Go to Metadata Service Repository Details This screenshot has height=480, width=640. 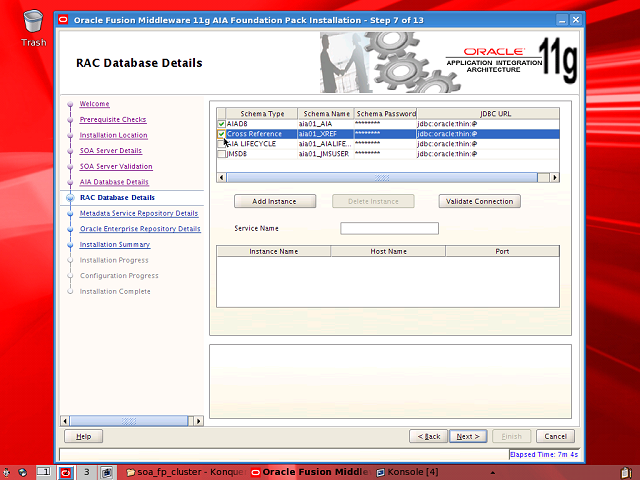click(139, 213)
